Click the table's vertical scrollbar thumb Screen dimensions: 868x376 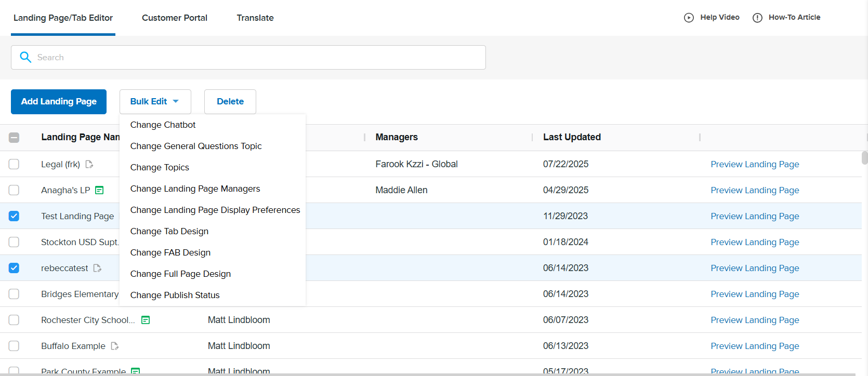coord(864,158)
